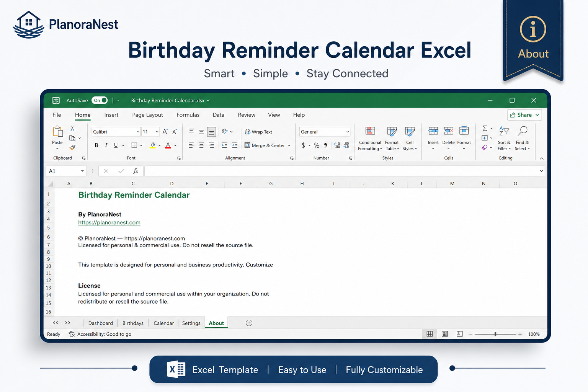Expand the Merge & Center dropdown arrow
This screenshot has height=392, width=588.
pos(289,145)
